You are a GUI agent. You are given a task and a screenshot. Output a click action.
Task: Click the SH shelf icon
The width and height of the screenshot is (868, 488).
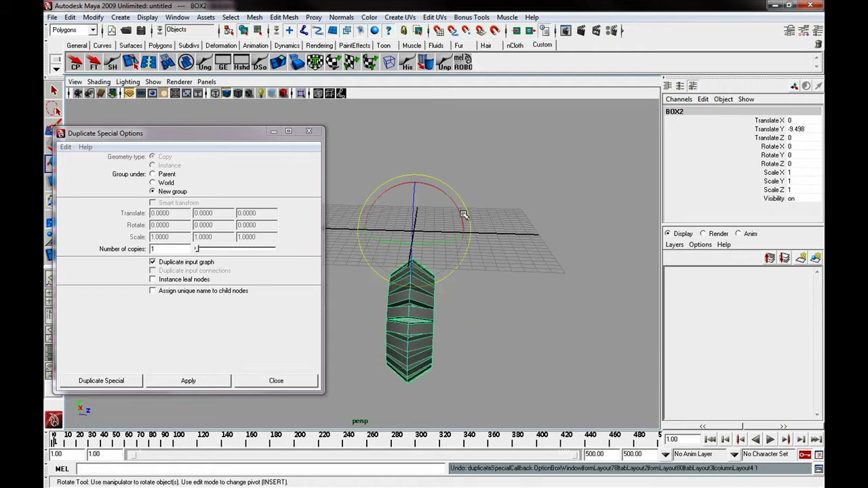click(x=112, y=63)
